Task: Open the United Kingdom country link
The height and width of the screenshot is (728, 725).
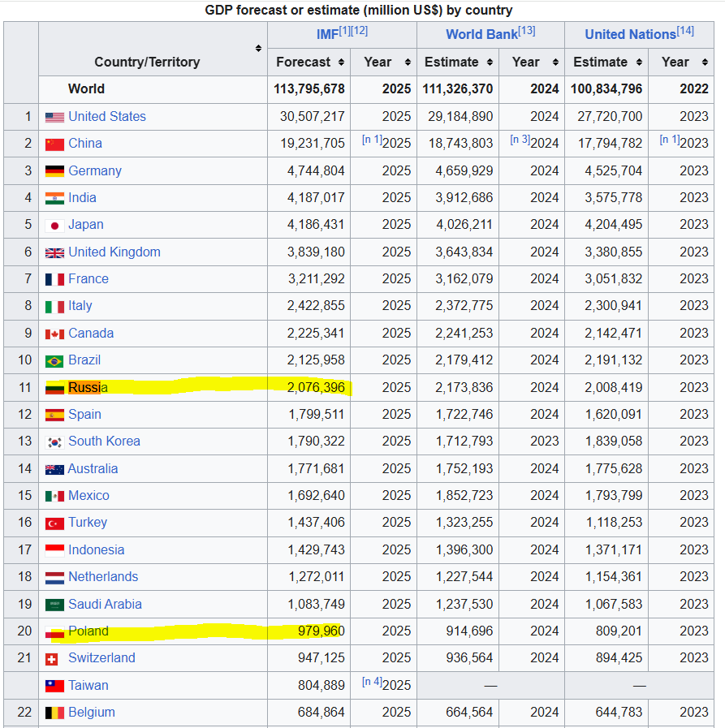Action: 114,252
